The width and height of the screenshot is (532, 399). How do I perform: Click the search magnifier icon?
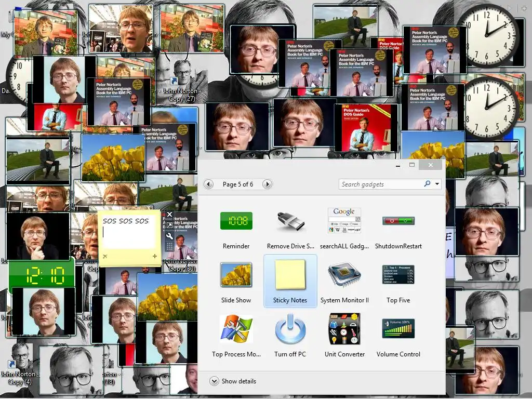tap(427, 184)
